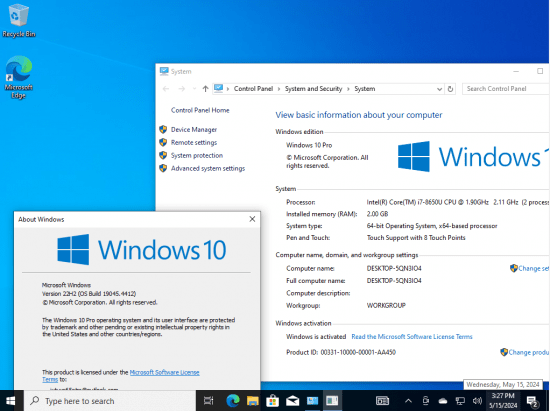Select System in the breadcrumb path
Screen dimensions: 550x411
364,89
